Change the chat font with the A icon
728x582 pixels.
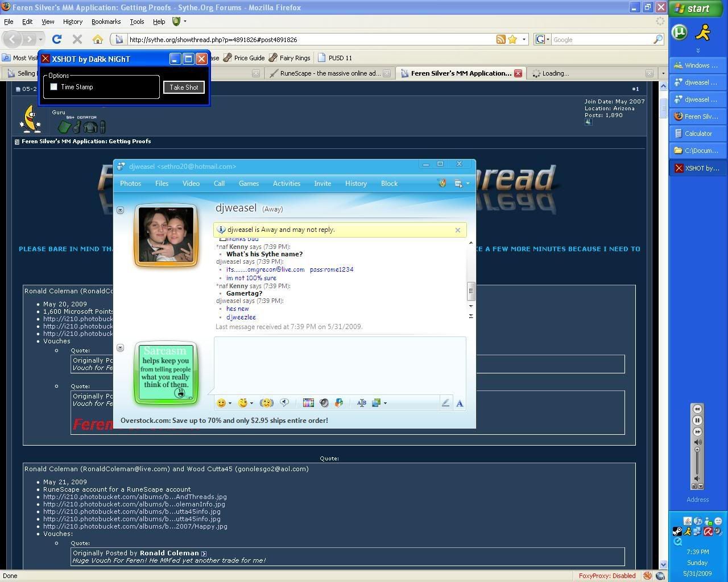point(460,403)
